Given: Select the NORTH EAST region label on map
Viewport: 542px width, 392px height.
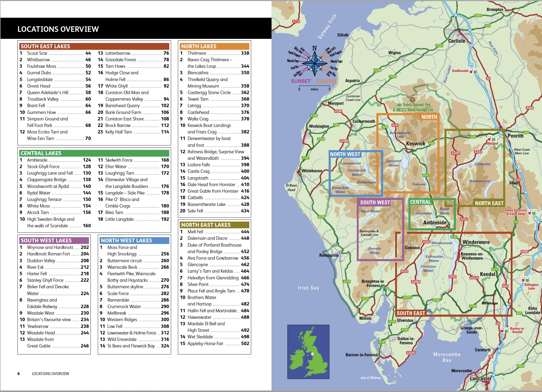Looking at the screenshot, I should click(x=489, y=203).
